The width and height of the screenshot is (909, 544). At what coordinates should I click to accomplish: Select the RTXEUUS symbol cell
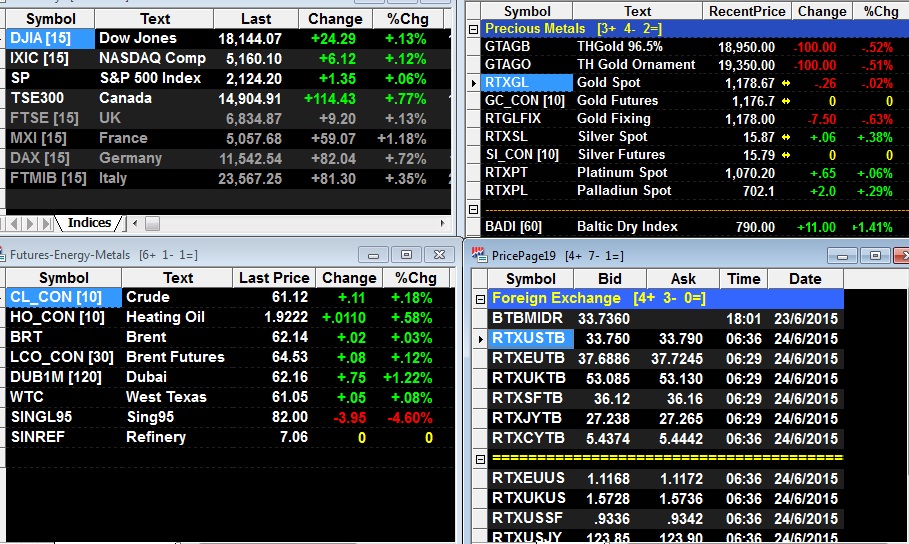pos(530,478)
